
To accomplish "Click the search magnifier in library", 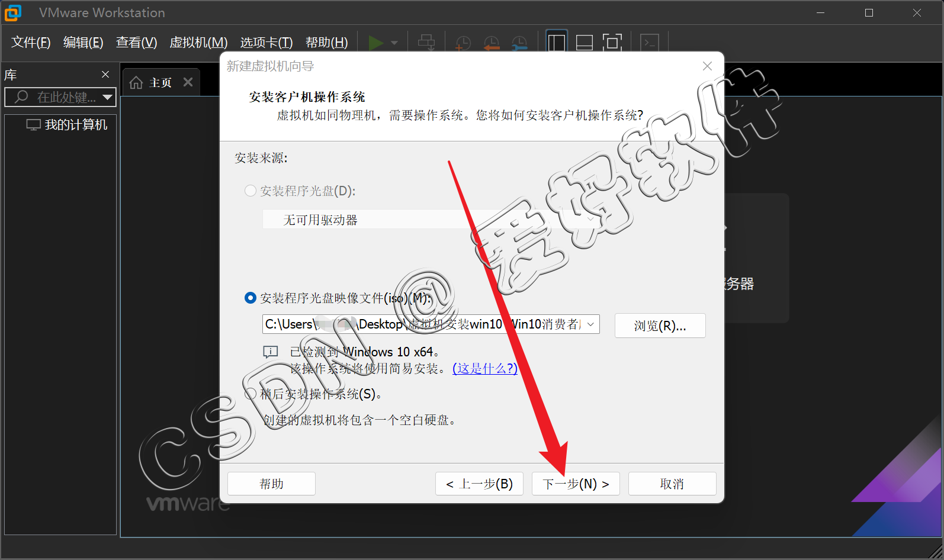I will point(21,96).
